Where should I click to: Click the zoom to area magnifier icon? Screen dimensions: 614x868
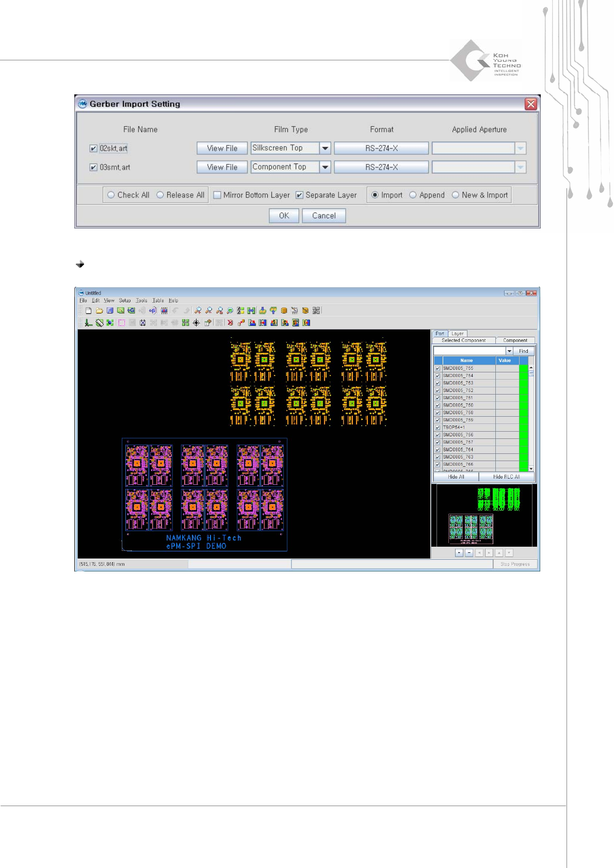[x=220, y=310]
